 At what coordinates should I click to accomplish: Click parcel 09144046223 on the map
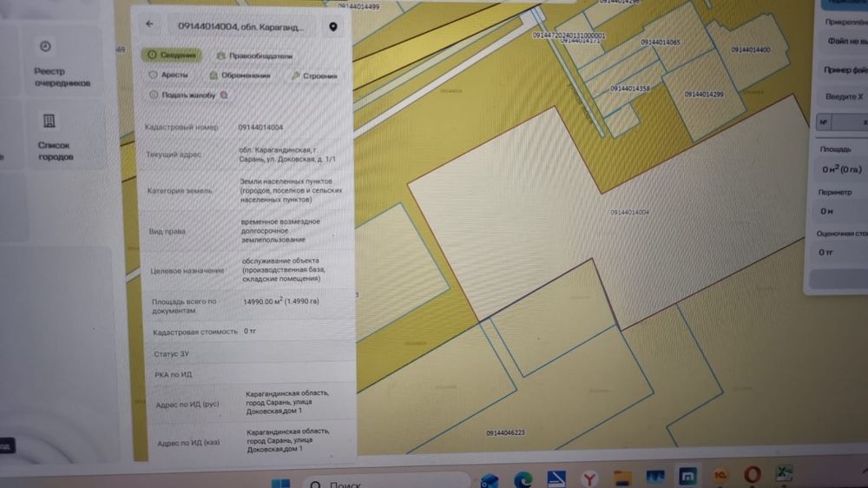[x=505, y=433]
